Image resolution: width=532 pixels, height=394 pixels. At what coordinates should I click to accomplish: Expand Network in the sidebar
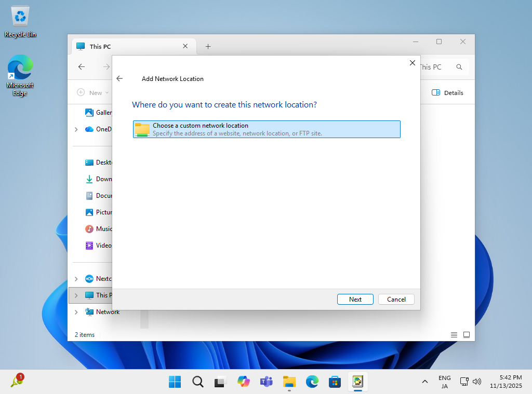(x=76, y=312)
